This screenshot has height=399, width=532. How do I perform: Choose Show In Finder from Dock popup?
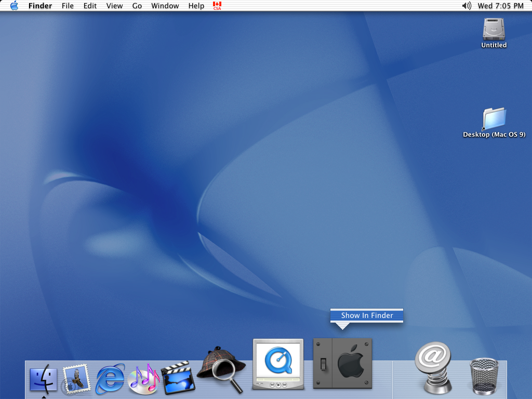367,315
